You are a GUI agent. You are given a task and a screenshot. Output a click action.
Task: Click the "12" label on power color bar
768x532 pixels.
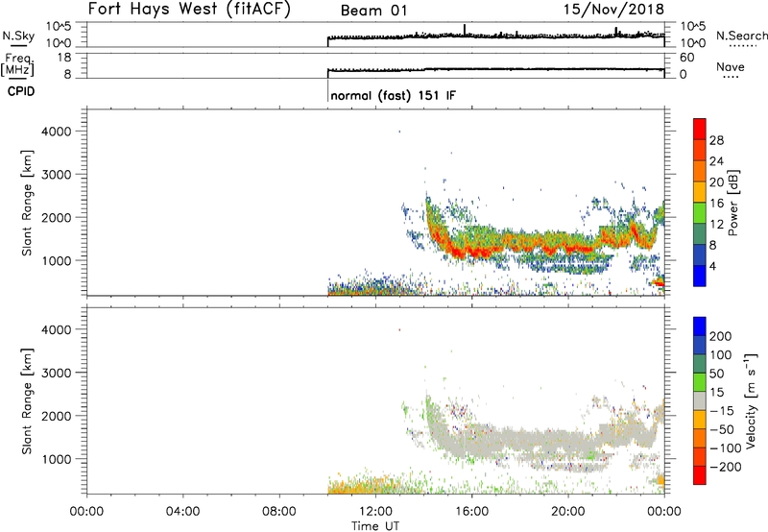point(716,225)
